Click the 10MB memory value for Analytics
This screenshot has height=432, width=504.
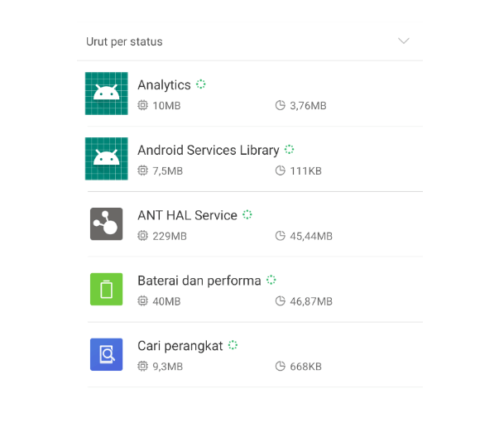166,106
